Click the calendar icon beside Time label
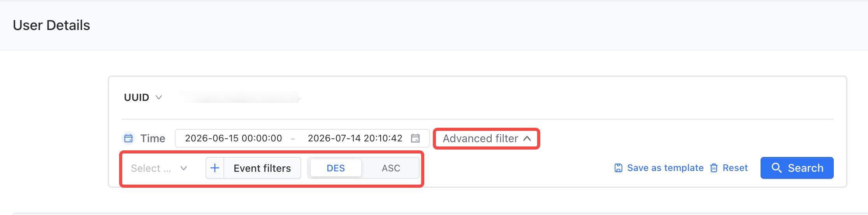Image resolution: width=868 pixels, height=215 pixels. point(128,138)
